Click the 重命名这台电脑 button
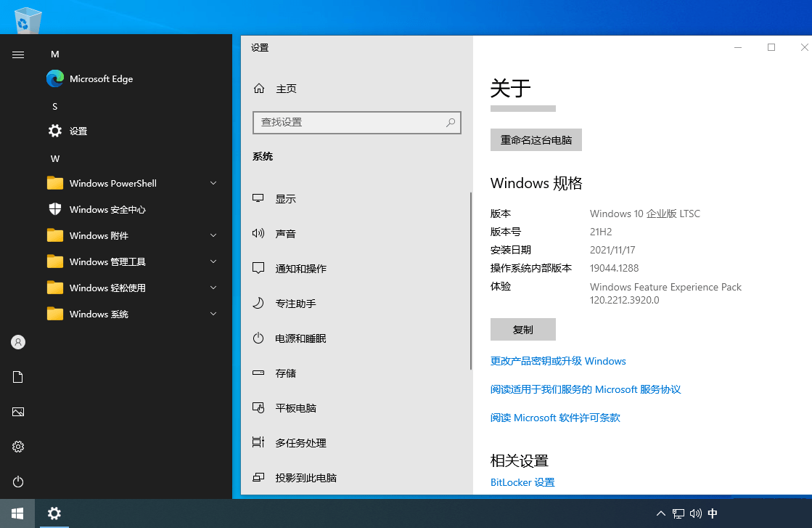812x528 pixels. pos(536,139)
